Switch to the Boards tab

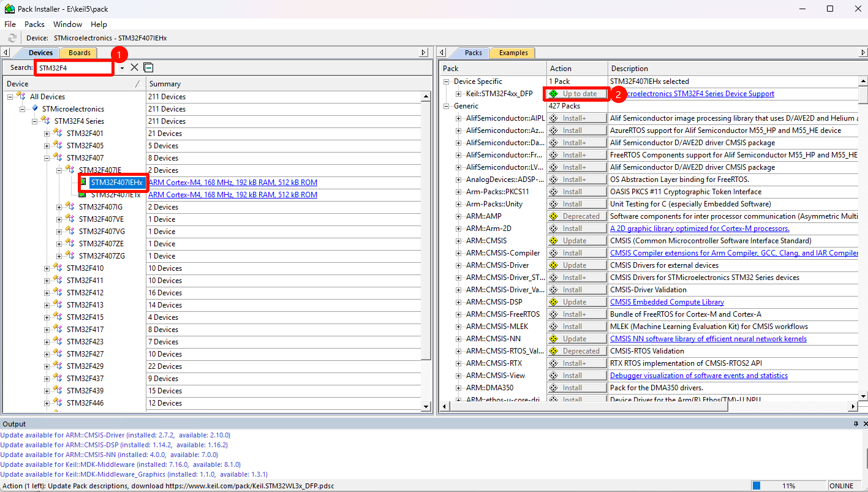(80, 53)
